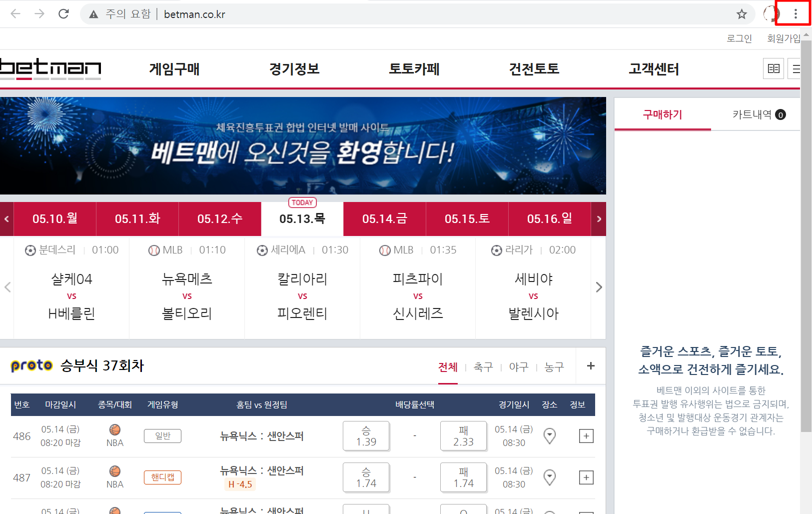Open 토토카페 menu
Screen dimensions: 812x514
414,69
